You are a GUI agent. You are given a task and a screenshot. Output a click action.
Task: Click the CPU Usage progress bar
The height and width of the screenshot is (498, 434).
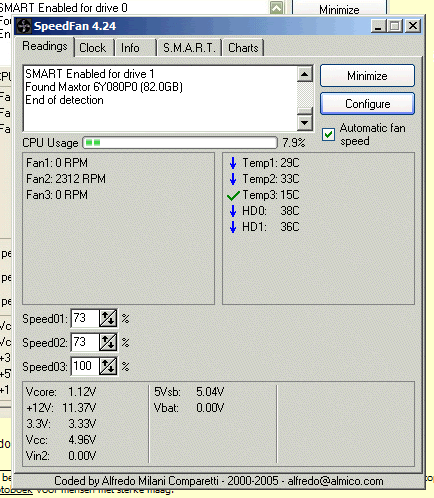click(x=180, y=143)
